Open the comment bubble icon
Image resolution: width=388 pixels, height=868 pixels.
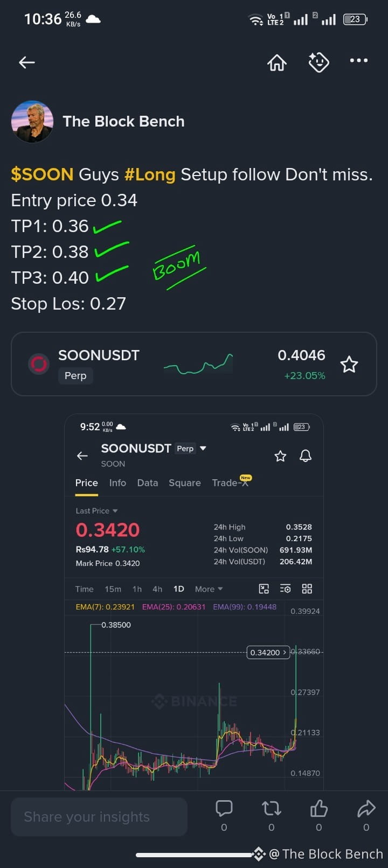224,808
